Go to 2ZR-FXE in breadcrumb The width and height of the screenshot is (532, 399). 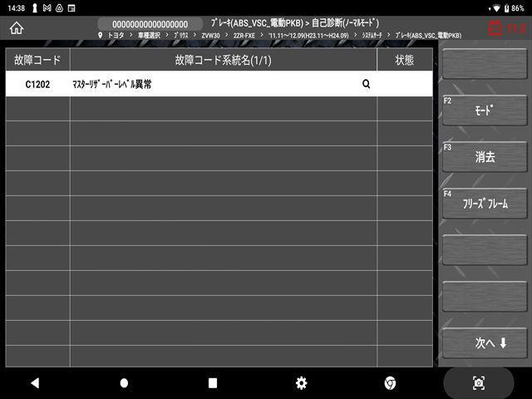pos(244,35)
